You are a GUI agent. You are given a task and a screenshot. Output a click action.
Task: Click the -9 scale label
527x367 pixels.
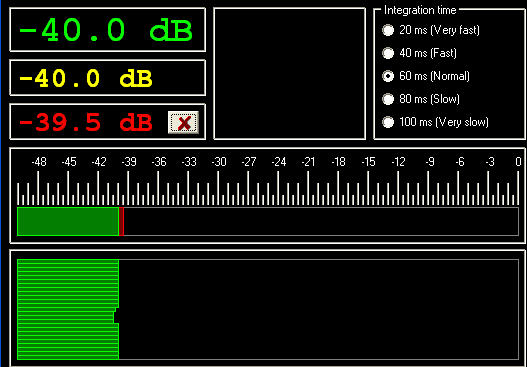click(x=430, y=162)
